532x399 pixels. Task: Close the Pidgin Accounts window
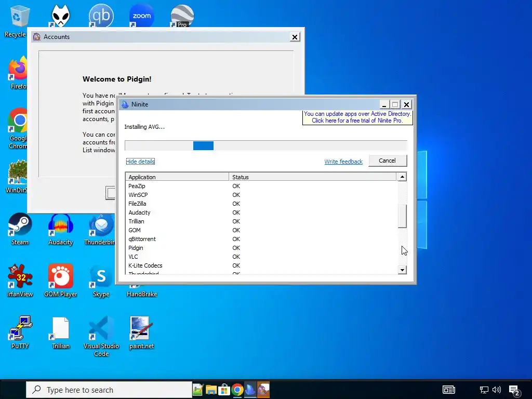click(x=295, y=37)
